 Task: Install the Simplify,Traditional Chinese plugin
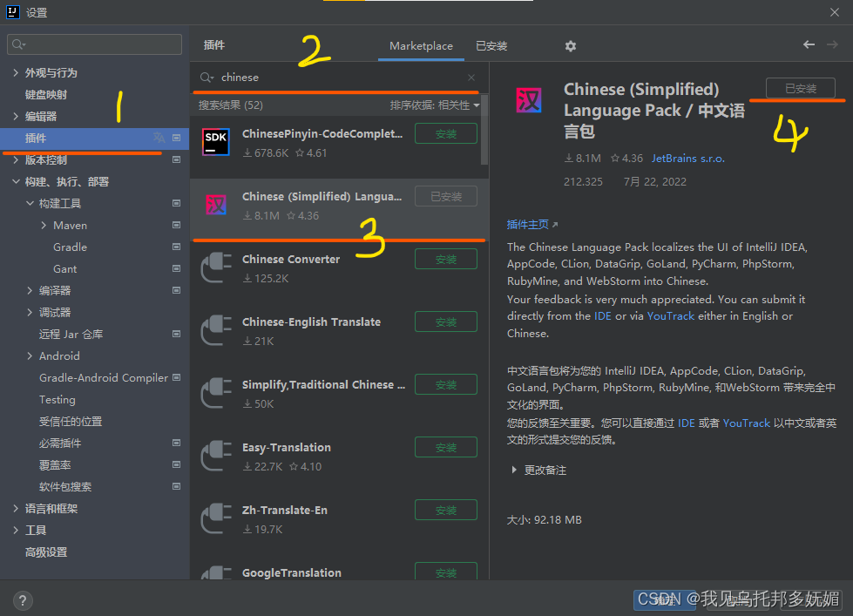pyautogui.click(x=446, y=384)
